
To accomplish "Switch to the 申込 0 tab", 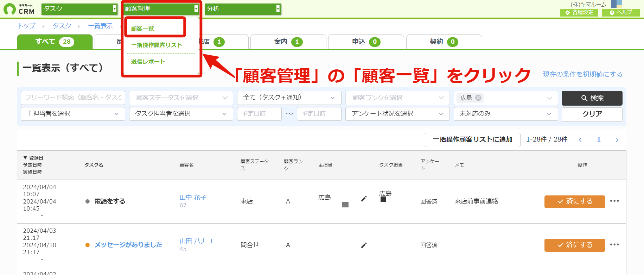I will click(366, 42).
